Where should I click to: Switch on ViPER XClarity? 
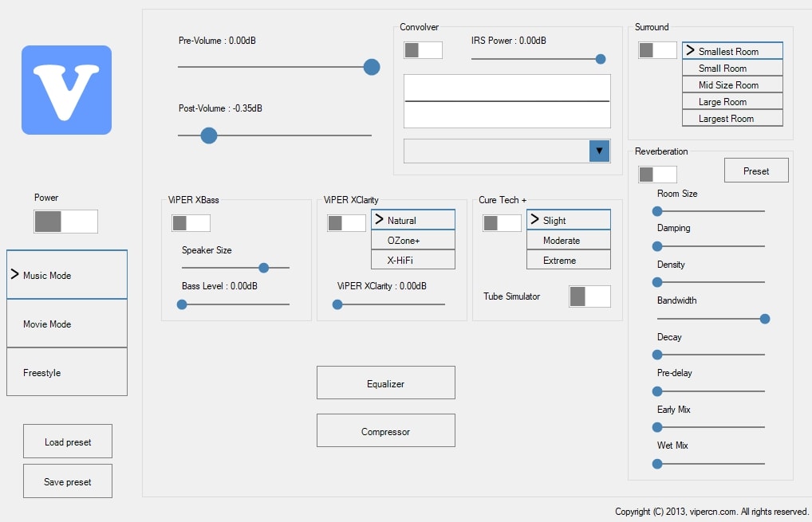(x=346, y=223)
